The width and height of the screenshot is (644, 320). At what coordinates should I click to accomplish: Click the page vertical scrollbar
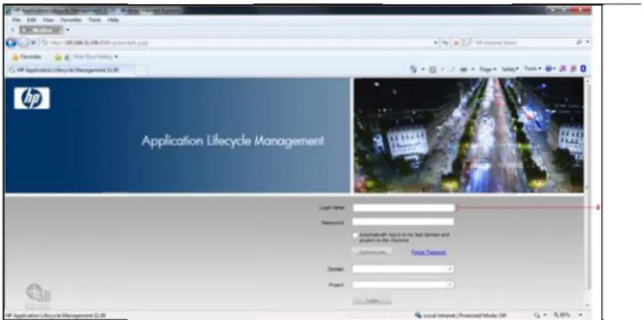coord(588,193)
